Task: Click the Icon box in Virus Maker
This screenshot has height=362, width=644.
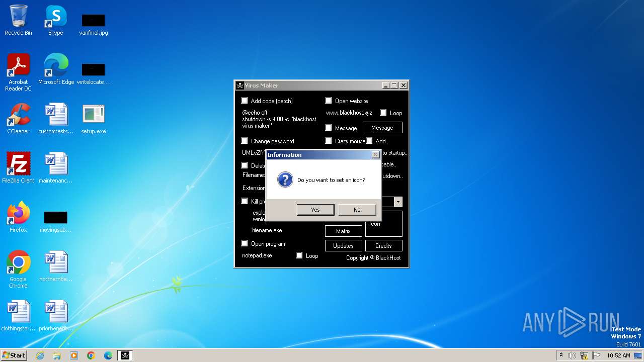Action: (x=384, y=224)
